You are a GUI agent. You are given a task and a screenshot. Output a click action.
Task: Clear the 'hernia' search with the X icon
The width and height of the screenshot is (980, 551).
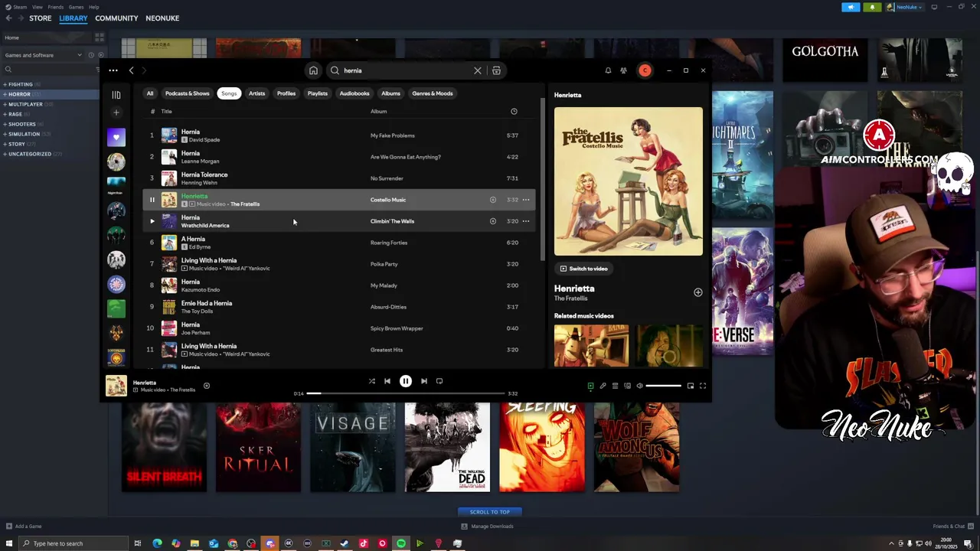click(x=478, y=70)
